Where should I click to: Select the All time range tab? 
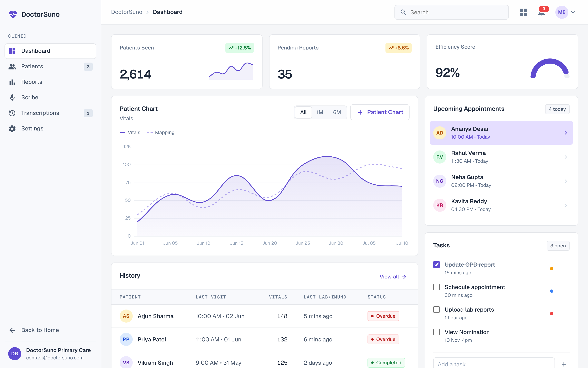[x=303, y=112]
